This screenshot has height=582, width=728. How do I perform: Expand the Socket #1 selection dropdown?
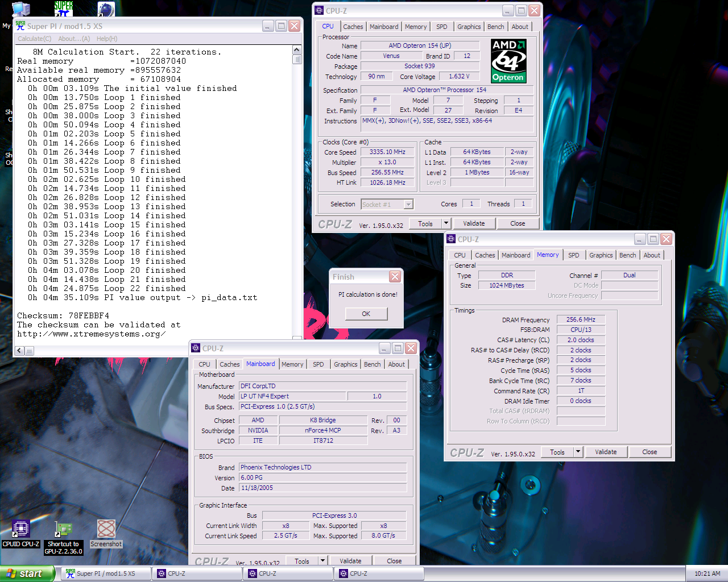coord(408,205)
